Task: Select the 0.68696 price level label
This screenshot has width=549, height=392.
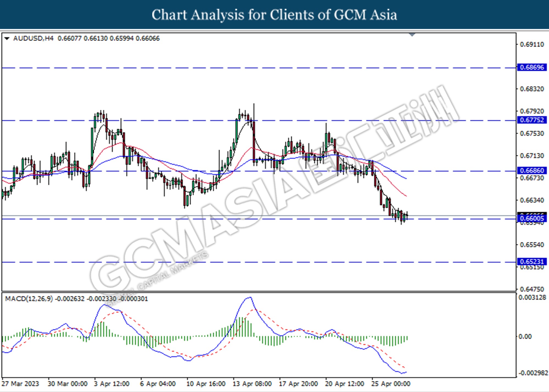Action: [x=532, y=67]
